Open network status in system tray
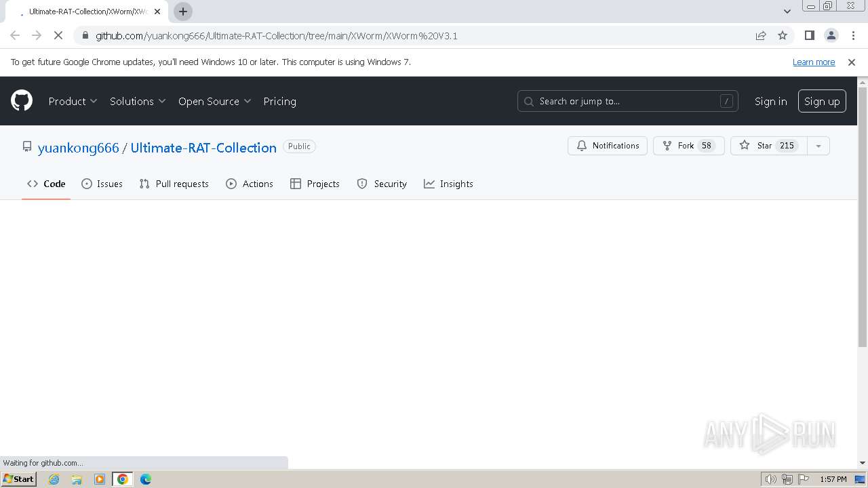This screenshot has width=868, height=488. (x=787, y=479)
